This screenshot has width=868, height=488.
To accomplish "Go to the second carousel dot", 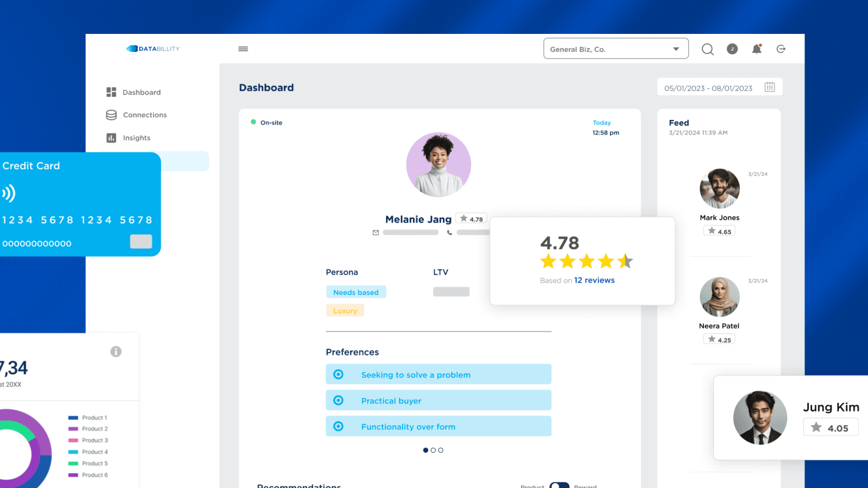I will (x=433, y=450).
